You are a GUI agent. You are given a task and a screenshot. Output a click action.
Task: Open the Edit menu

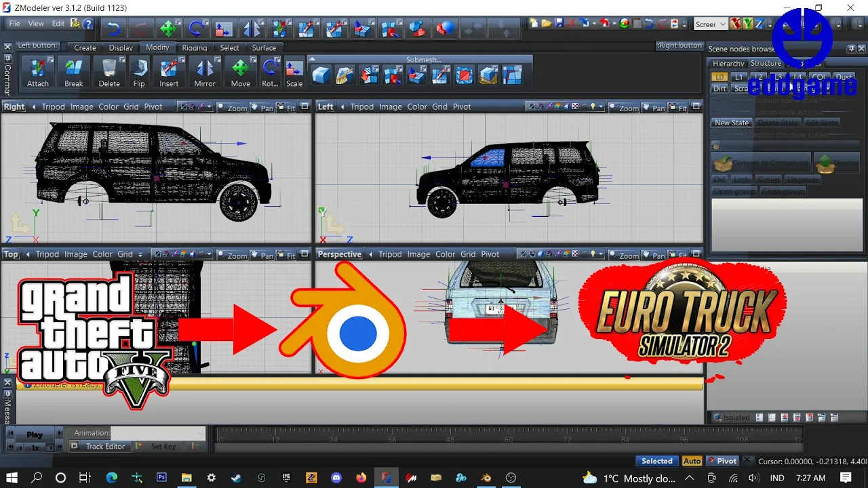(x=58, y=24)
